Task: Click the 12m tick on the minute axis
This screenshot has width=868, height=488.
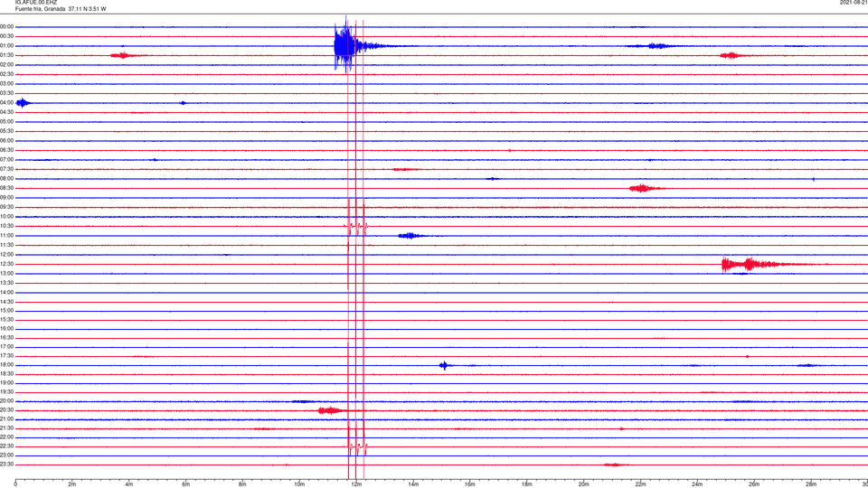Action: point(356,484)
